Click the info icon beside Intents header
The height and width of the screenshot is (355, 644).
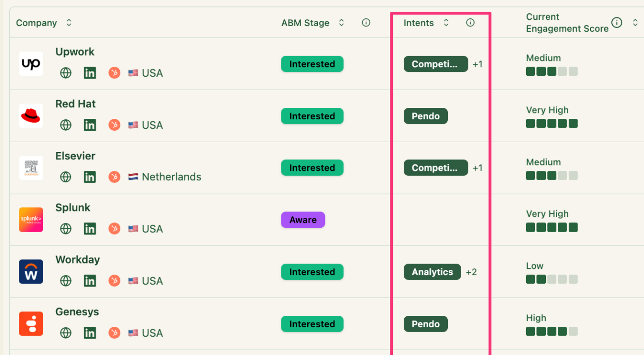pyautogui.click(x=470, y=23)
